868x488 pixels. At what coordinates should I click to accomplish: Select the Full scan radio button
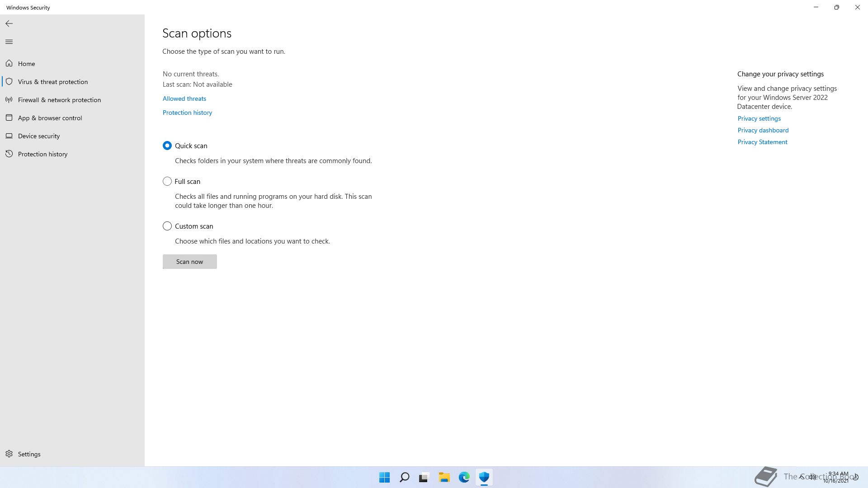[167, 181]
